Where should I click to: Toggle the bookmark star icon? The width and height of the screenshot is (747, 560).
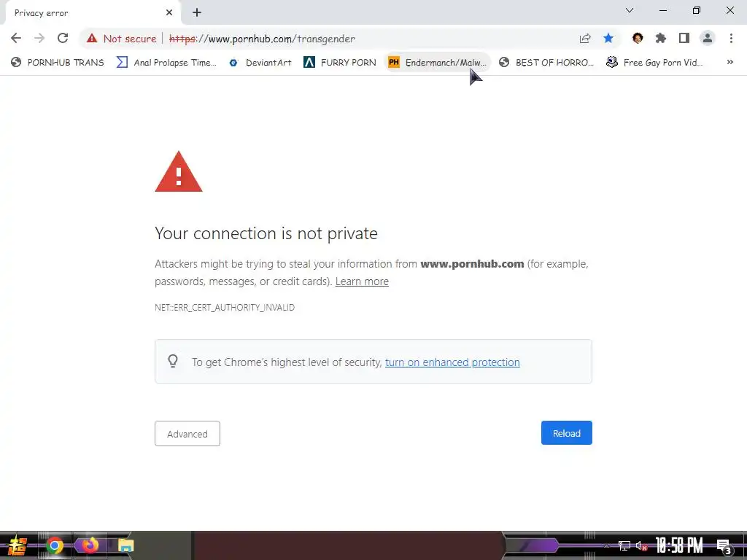(608, 38)
